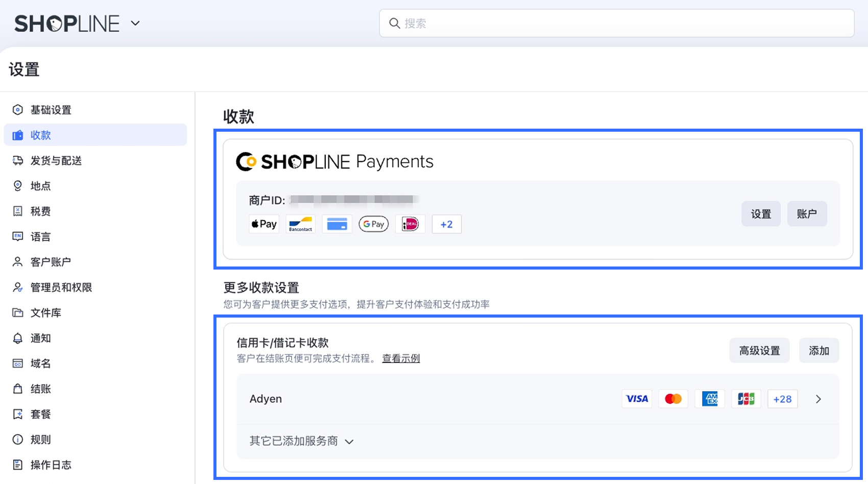
Task: Open Adyen details via right chevron
Action: pyautogui.click(x=818, y=399)
